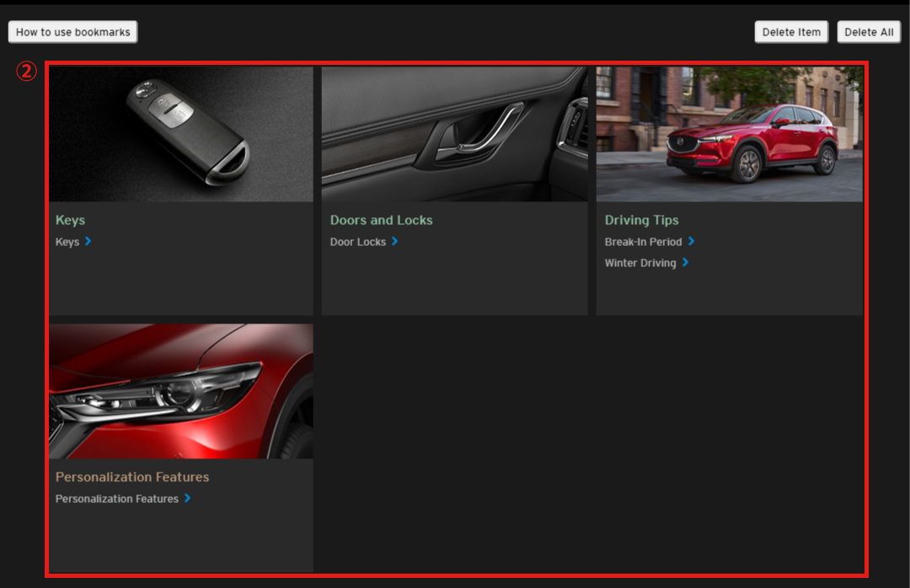910x588 pixels.
Task: Click the 'How to use bookmarks' button
Action: pos(72,32)
